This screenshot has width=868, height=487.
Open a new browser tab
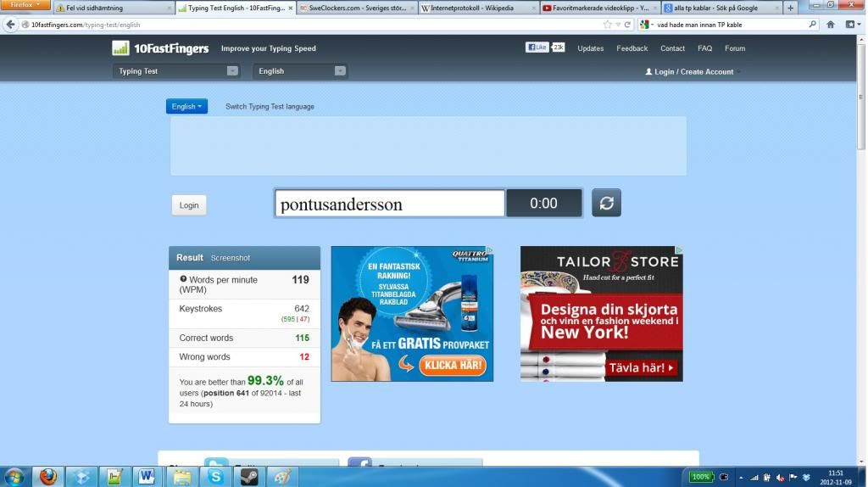pyautogui.click(x=791, y=8)
